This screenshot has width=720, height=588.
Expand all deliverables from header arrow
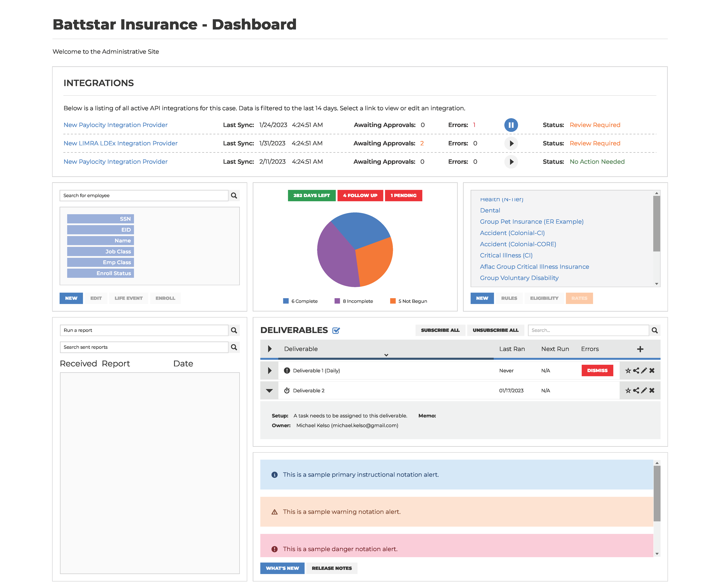point(270,349)
